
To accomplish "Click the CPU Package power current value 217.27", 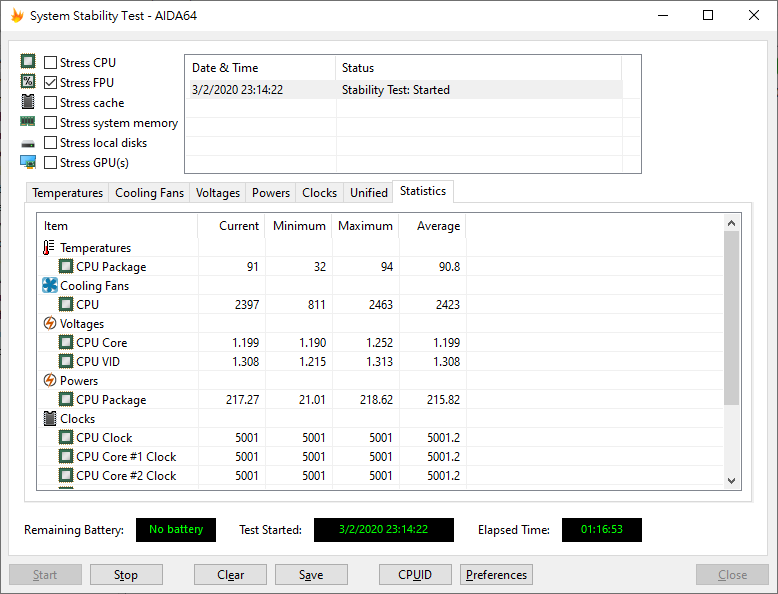I will (242, 399).
